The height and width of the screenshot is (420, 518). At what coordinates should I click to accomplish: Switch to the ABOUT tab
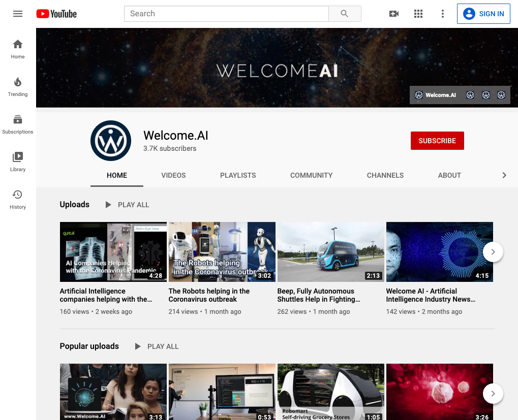(x=449, y=175)
